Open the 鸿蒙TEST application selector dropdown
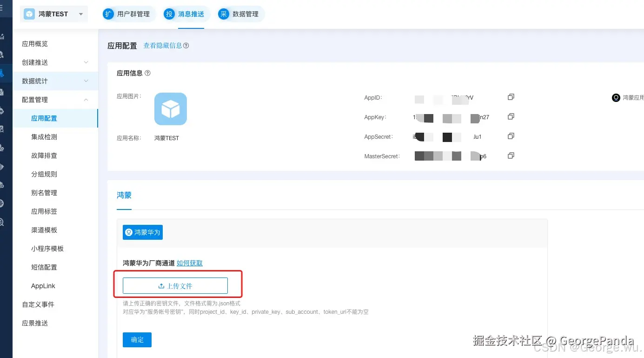The width and height of the screenshot is (644, 358). (82, 14)
